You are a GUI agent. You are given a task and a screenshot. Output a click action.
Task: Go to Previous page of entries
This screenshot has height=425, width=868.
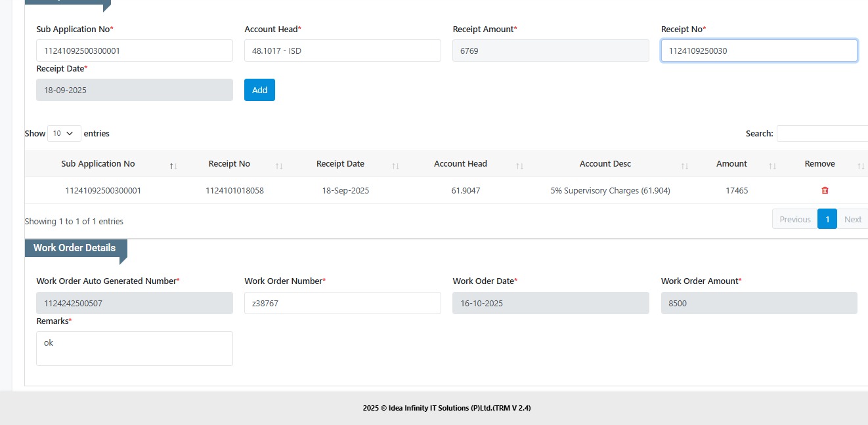(794, 220)
